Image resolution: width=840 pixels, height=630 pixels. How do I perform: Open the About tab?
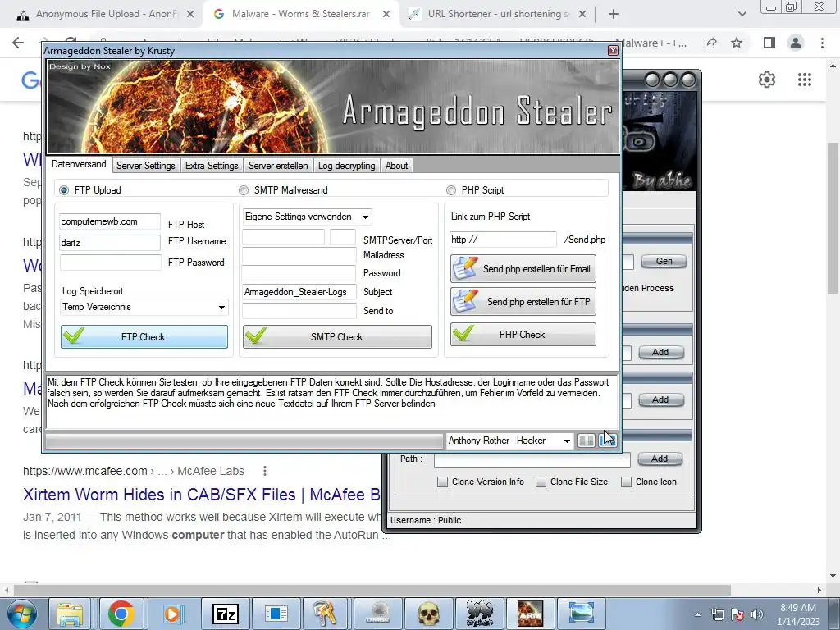point(396,166)
